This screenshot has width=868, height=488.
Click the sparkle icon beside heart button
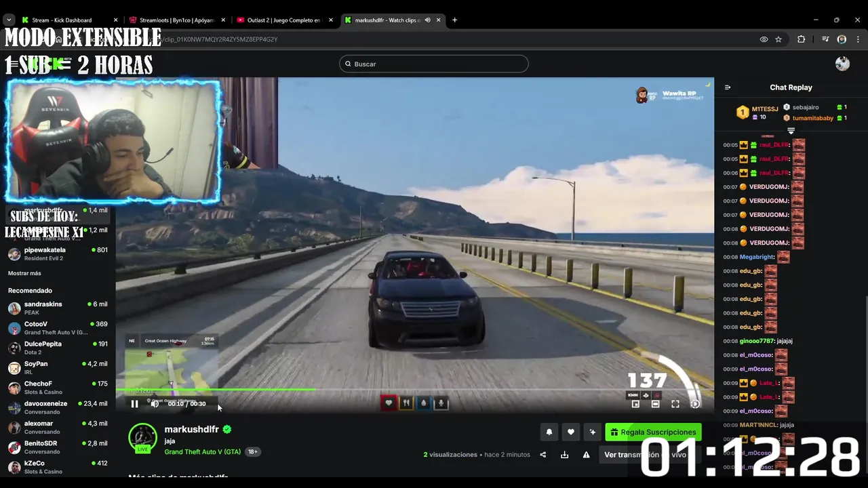tap(593, 432)
